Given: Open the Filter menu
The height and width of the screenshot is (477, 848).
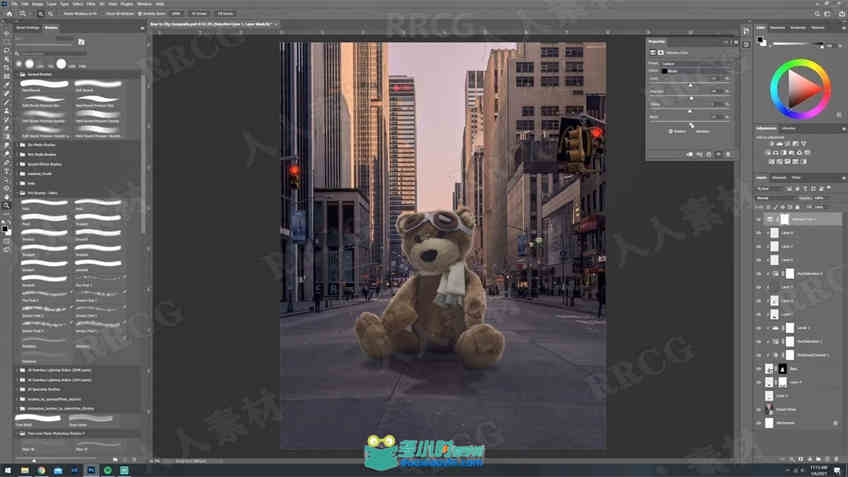Looking at the screenshot, I should [x=91, y=4].
